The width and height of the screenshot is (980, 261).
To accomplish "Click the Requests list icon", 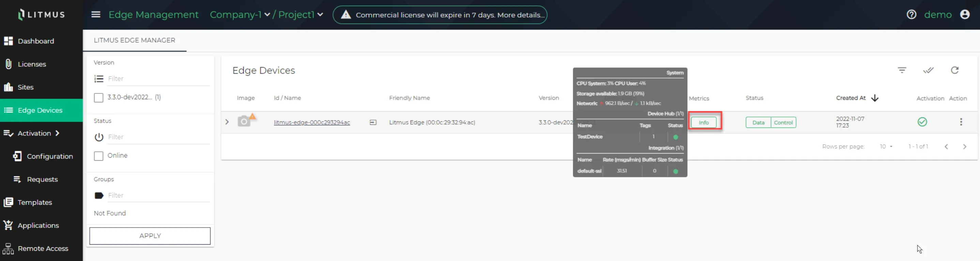I will click(17, 179).
